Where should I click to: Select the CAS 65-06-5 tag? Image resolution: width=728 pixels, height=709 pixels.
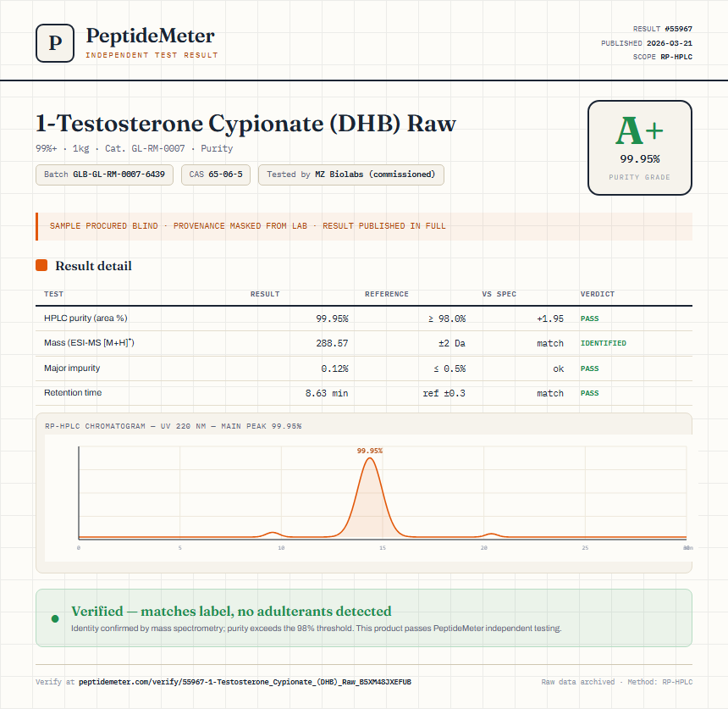pos(216,174)
